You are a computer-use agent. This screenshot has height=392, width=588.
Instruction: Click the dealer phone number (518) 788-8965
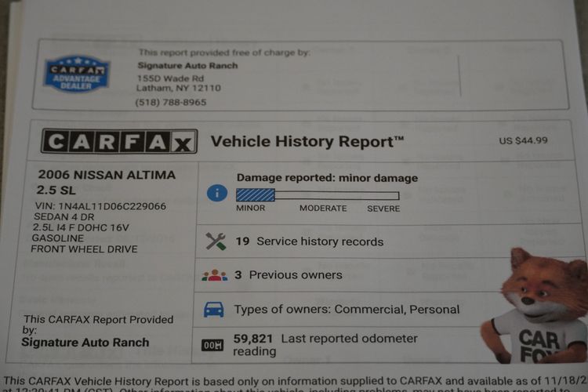click(171, 102)
